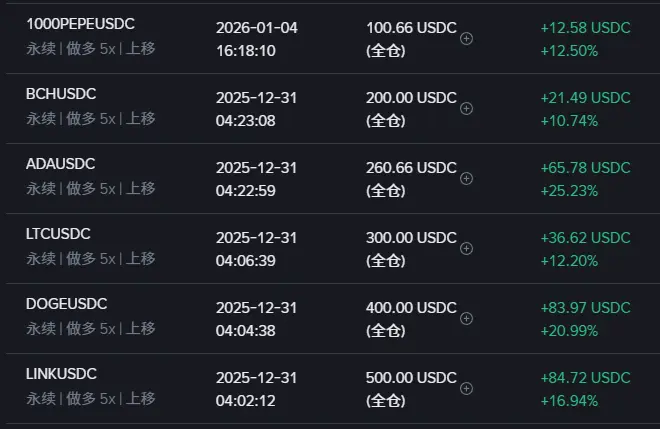Click the +12.58 USDC profit value
This screenshot has width=660, height=429.
pyautogui.click(x=585, y=28)
